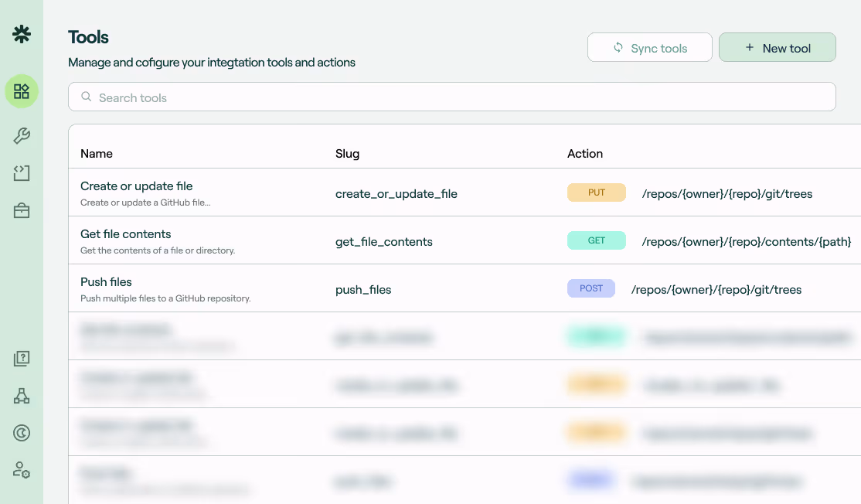Click the GET badge on Get file contents
The height and width of the screenshot is (504, 861).
pos(596,240)
